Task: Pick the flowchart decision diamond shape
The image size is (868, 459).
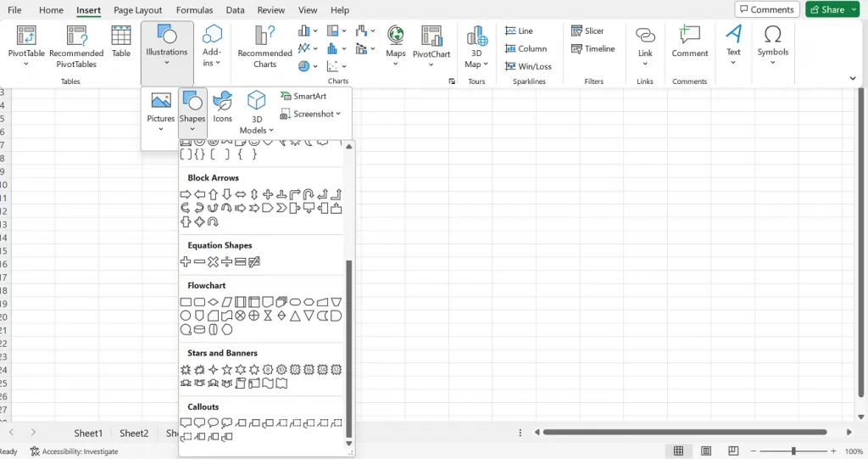Action: coord(213,302)
